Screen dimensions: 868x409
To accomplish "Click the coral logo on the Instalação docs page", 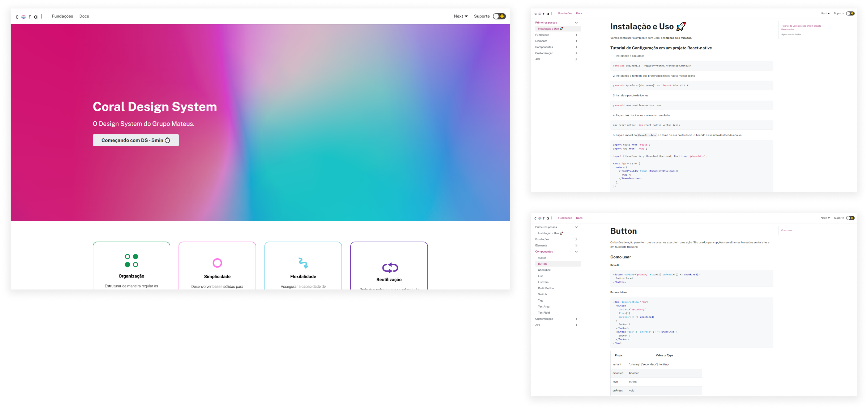I will (543, 14).
